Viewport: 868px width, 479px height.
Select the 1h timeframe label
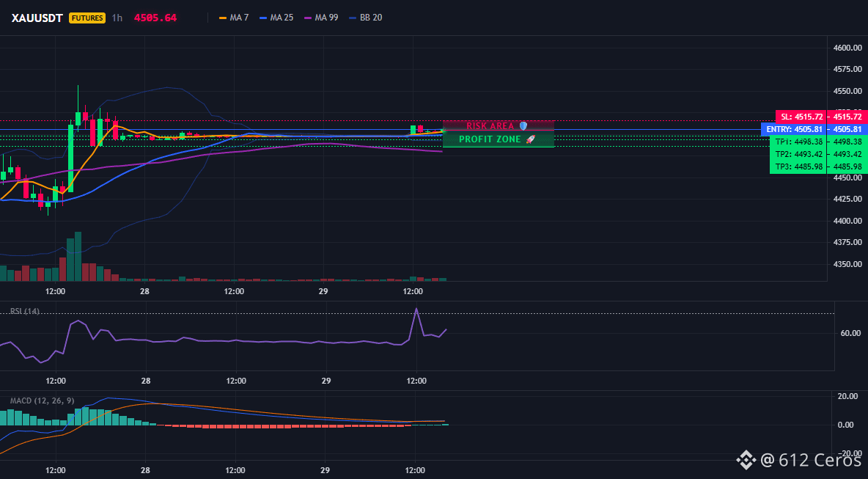click(x=117, y=18)
